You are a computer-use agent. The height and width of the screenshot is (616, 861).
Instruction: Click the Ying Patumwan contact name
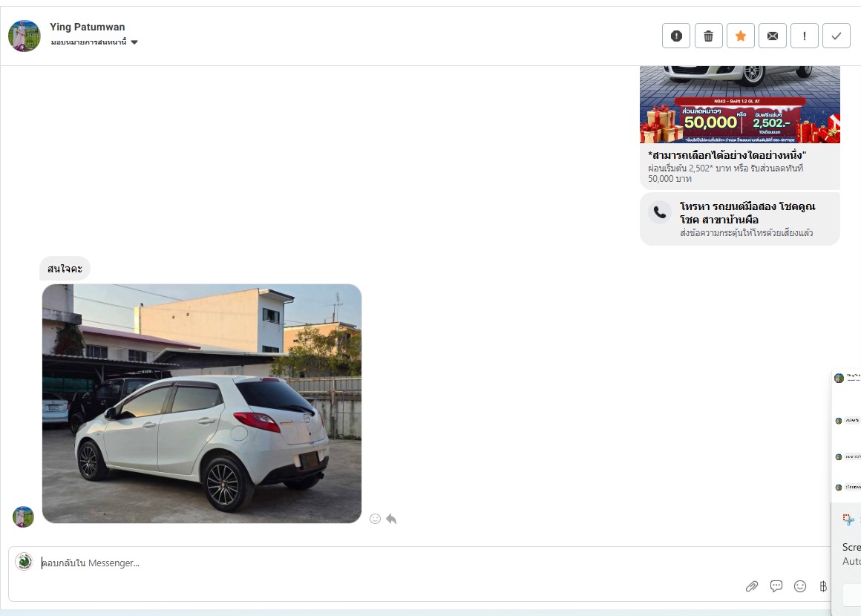tap(88, 27)
